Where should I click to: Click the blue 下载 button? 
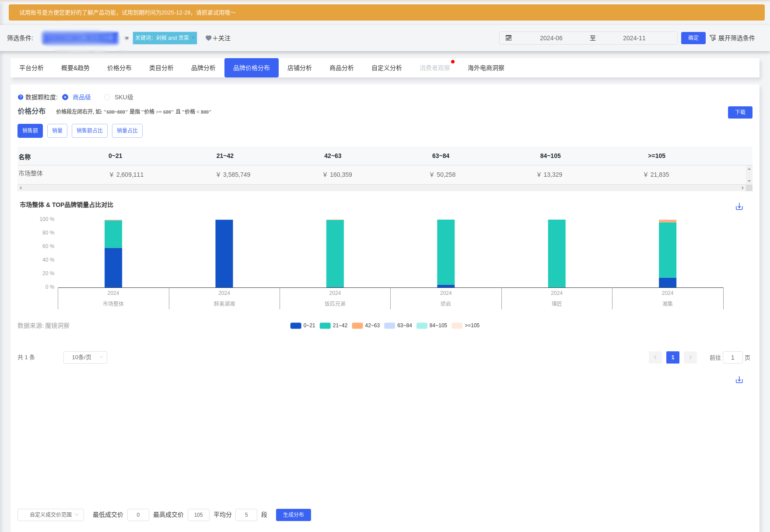pos(740,112)
